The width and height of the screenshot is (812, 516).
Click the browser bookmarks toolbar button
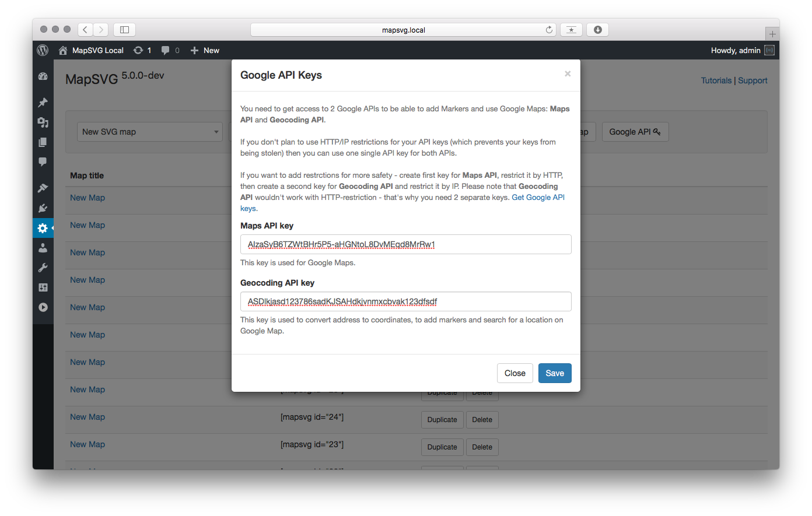(571, 30)
